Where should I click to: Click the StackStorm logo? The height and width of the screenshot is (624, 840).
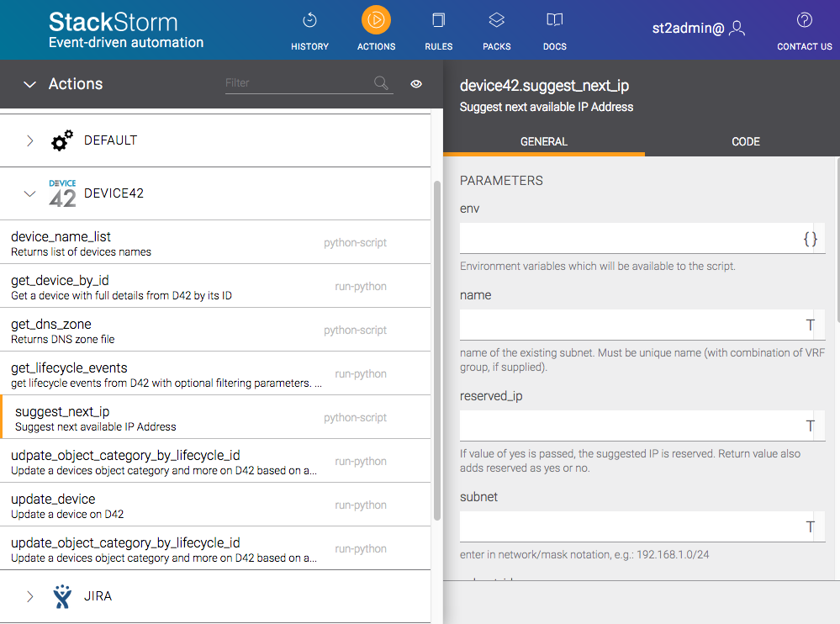tap(126, 30)
